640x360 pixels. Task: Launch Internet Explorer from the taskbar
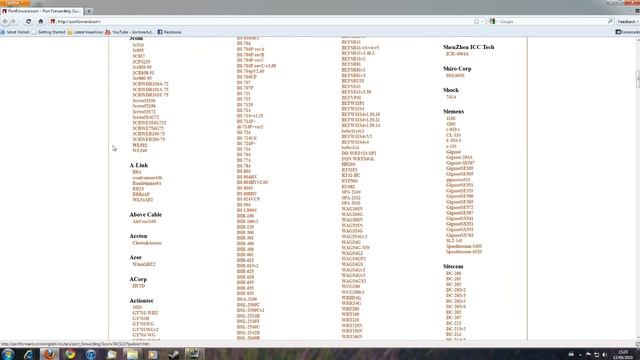click(29, 354)
